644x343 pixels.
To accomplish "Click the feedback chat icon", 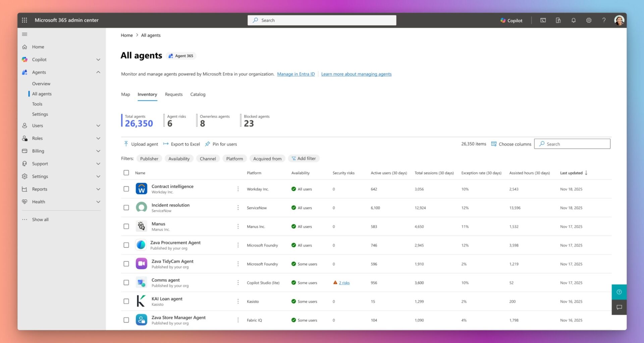I will click(619, 307).
